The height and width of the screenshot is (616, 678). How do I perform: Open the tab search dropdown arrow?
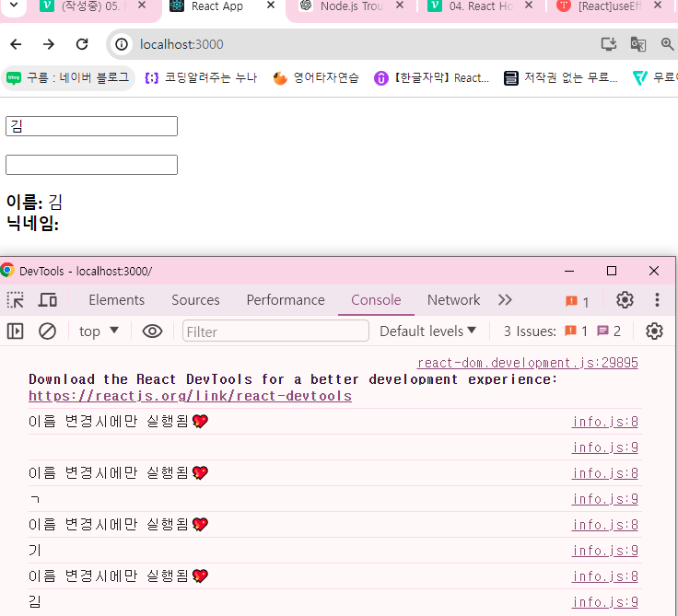tap(14, 6)
